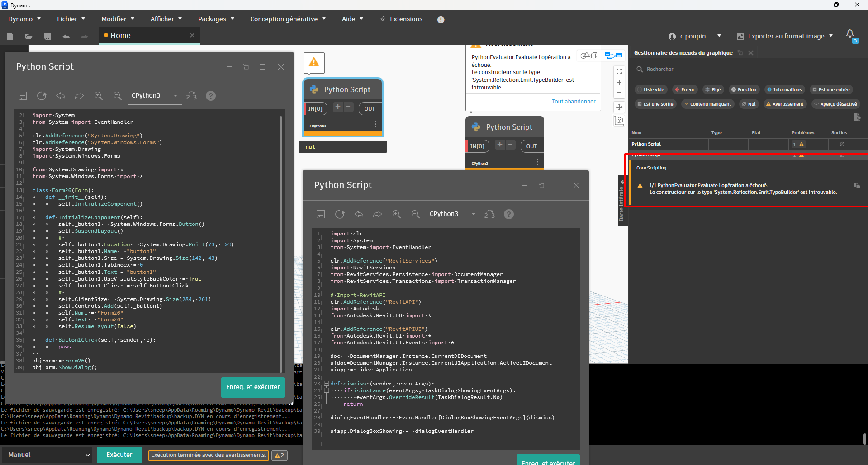Click the Save icon in the Python Script editor
This screenshot has height=465, width=868.
tap(23, 95)
